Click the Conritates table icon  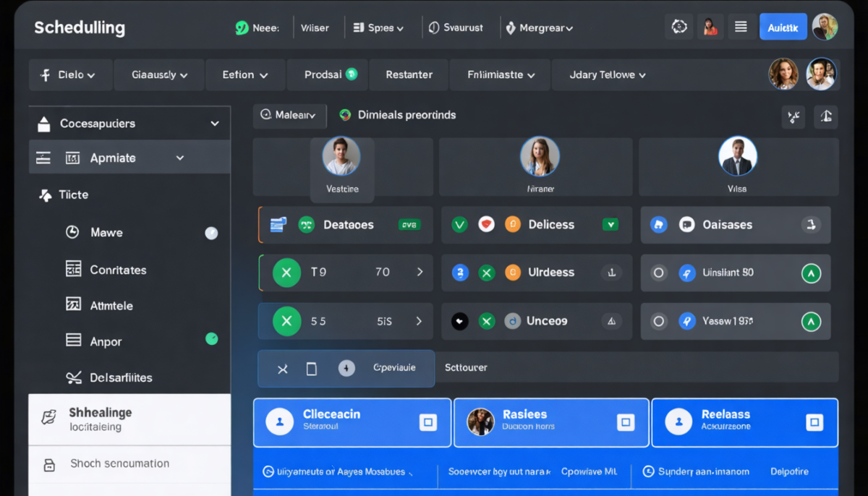[73, 269]
